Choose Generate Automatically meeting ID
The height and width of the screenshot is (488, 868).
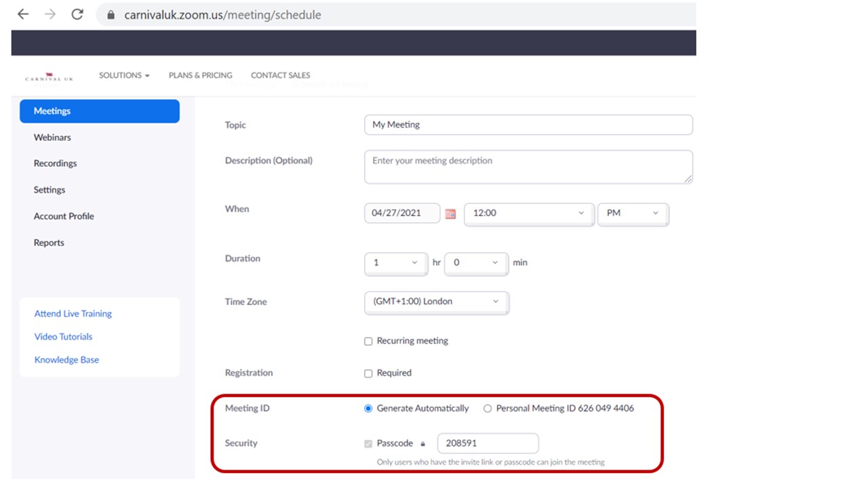pyautogui.click(x=368, y=409)
